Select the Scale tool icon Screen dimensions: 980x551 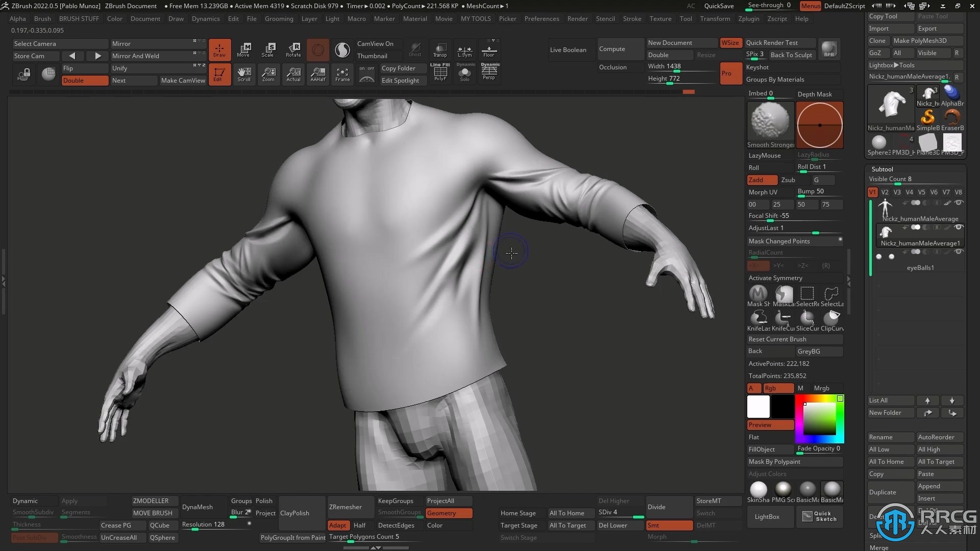268,49
